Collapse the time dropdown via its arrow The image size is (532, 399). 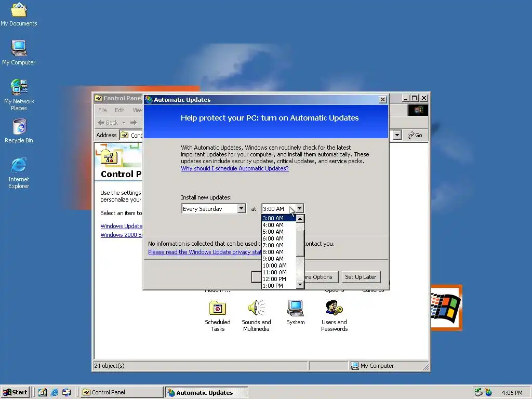tap(300, 208)
